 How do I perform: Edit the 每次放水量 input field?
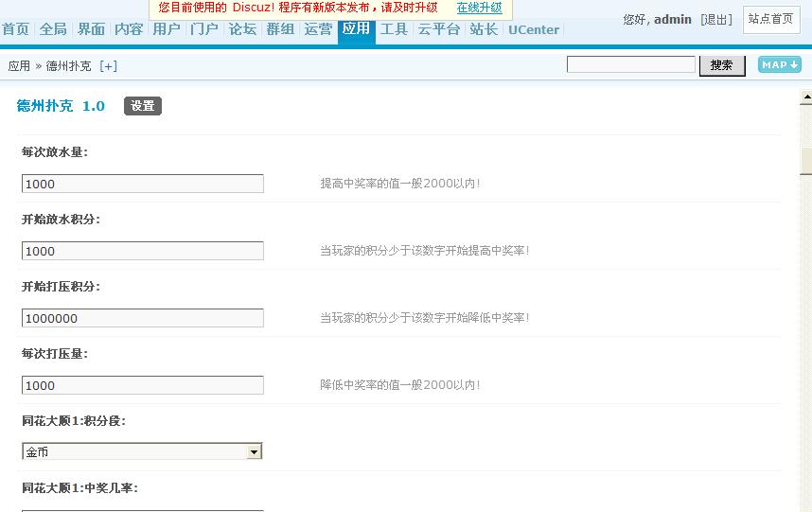(x=142, y=184)
